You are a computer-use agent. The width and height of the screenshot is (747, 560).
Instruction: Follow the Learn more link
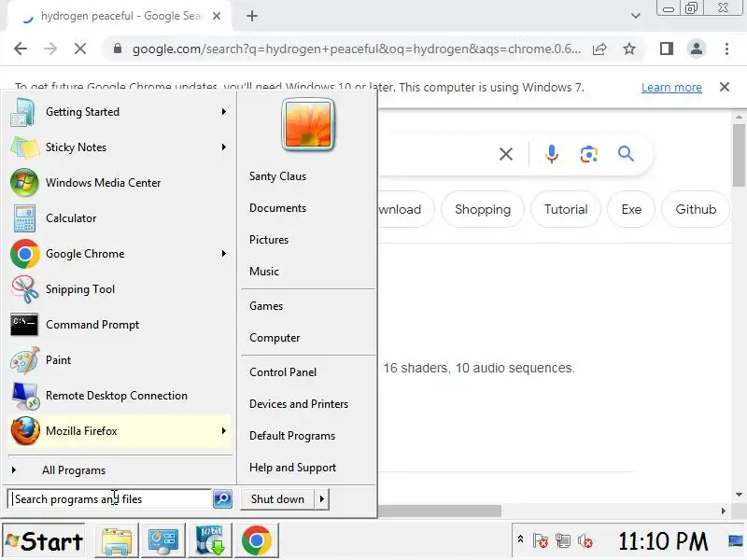pos(671,88)
